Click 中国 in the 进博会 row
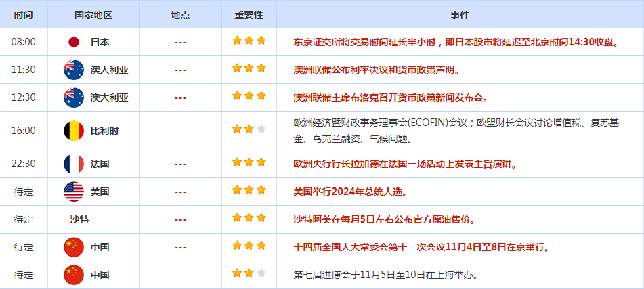This screenshot has width=644, height=289. coord(100,275)
